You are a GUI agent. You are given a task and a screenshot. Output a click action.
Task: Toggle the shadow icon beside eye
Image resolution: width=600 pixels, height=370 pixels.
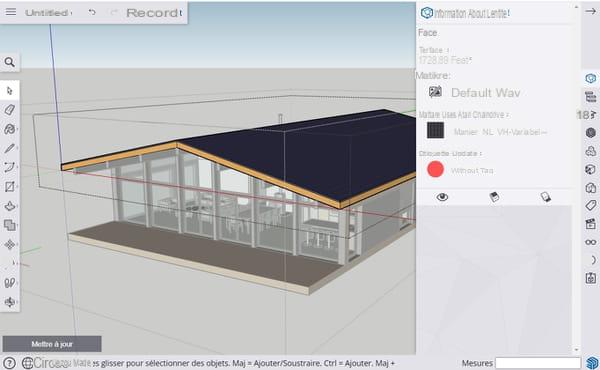[494, 197]
